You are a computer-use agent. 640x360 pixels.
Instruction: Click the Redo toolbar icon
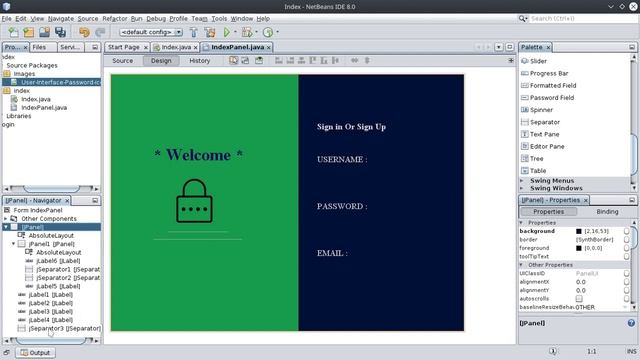100,32
